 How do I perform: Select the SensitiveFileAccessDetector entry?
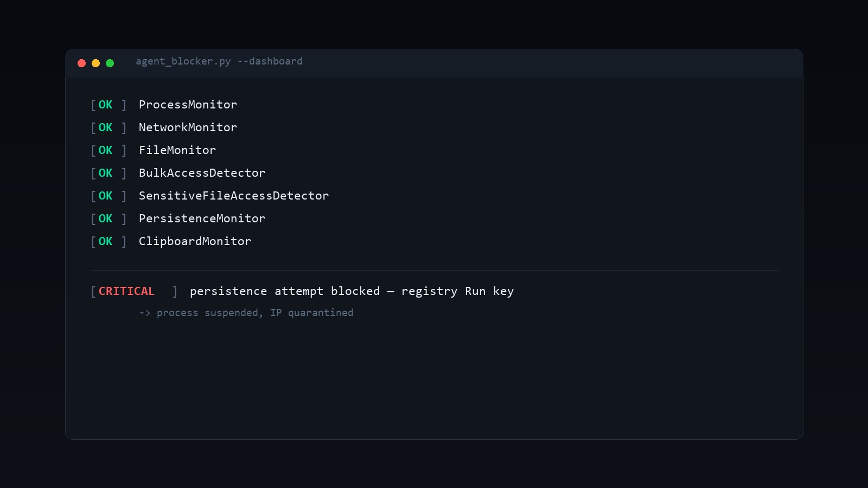234,196
